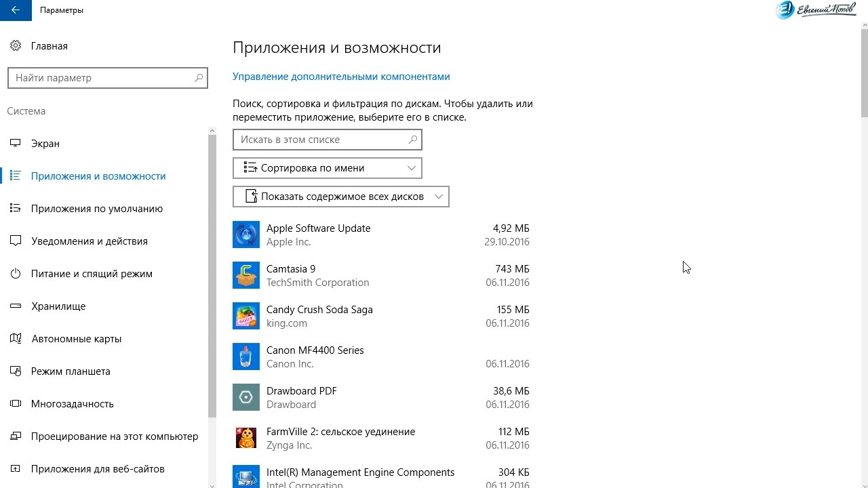868x488 pixels.
Task: Click the 38,6 МБ size value
Action: [511, 391]
